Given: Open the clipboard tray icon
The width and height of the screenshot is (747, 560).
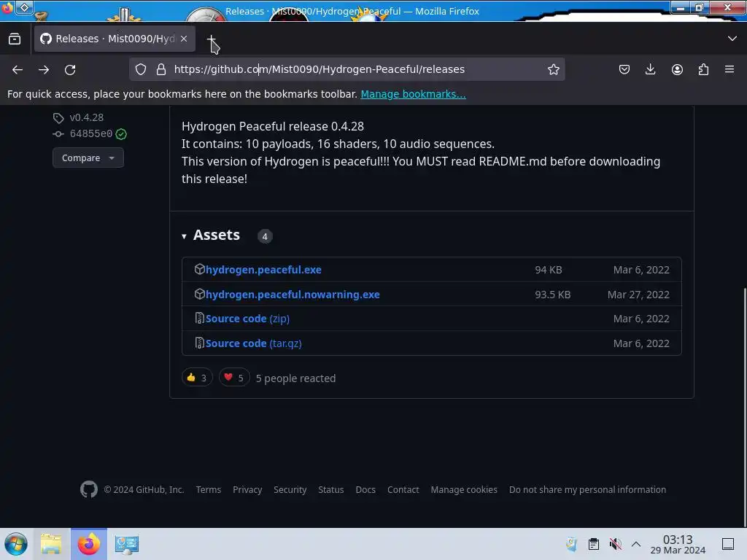Looking at the screenshot, I should (594, 544).
